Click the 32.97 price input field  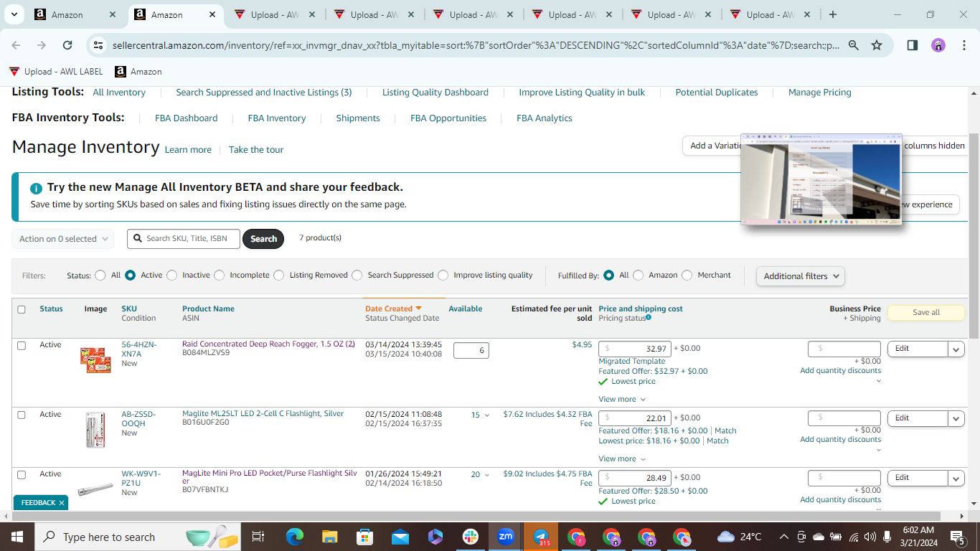pyautogui.click(x=634, y=349)
